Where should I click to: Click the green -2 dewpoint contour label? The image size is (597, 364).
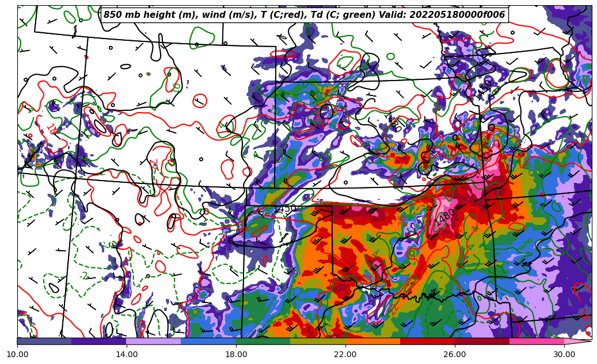pyautogui.click(x=84, y=275)
